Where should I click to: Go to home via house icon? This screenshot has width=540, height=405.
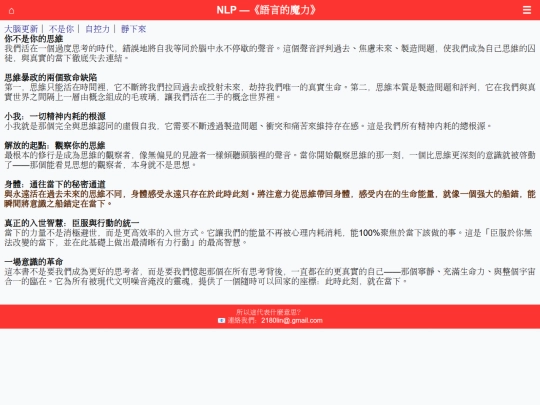(11, 11)
